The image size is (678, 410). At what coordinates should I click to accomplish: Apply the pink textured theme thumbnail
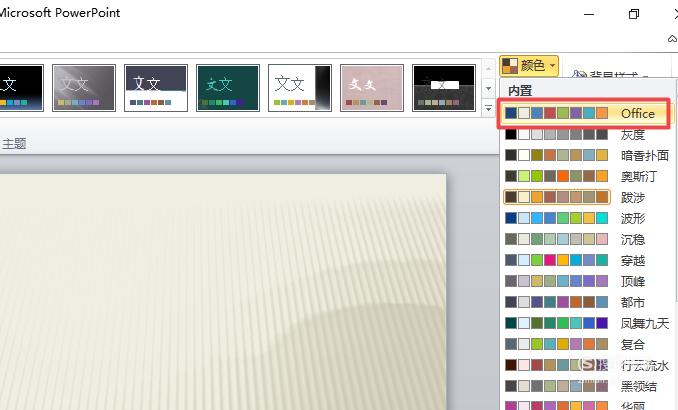(372, 88)
